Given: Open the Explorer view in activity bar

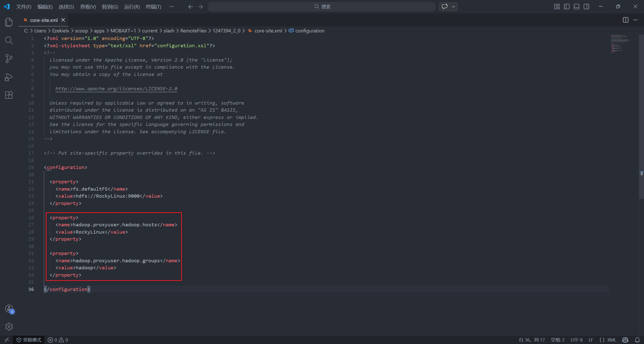Looking at the screenshot, I should [9, 22].
